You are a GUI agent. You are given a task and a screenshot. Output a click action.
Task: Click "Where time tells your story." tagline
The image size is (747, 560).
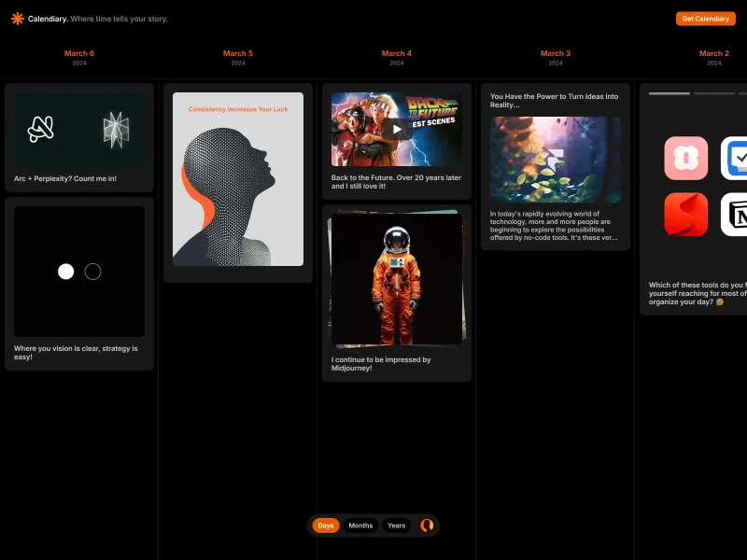(x=120, y=19)
